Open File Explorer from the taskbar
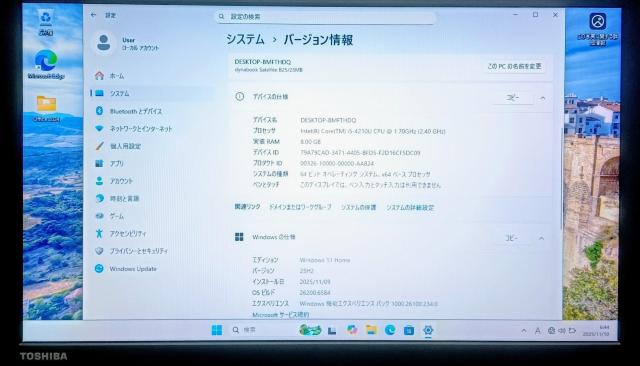640x366 pixels. pyautogui.click(x=371, y=330)
